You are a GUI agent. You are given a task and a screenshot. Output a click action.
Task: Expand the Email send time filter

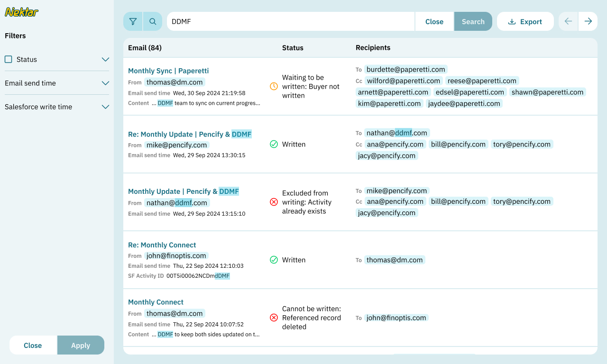pos(57,83)
